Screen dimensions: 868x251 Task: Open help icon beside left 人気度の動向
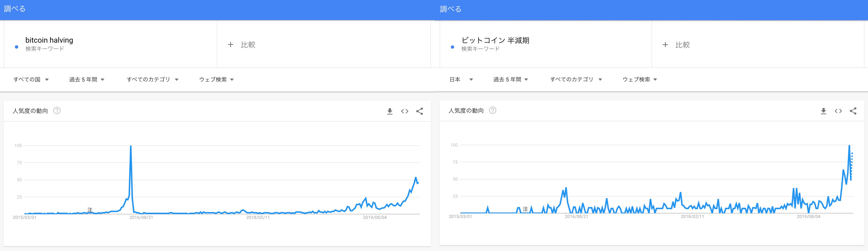tap(57, 110)
